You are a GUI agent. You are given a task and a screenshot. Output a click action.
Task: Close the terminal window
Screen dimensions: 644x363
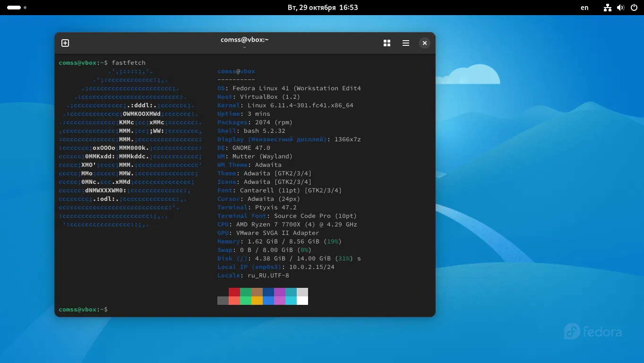(425, 43)
